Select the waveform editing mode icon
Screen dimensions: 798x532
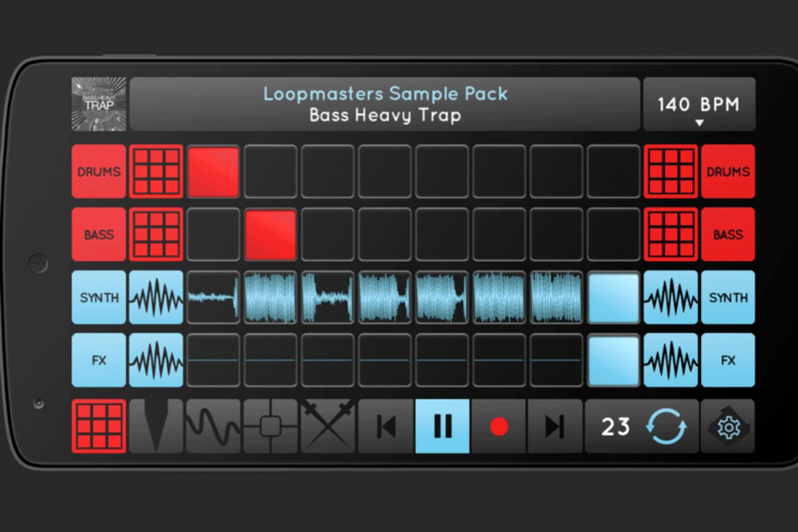pos(213,427)
